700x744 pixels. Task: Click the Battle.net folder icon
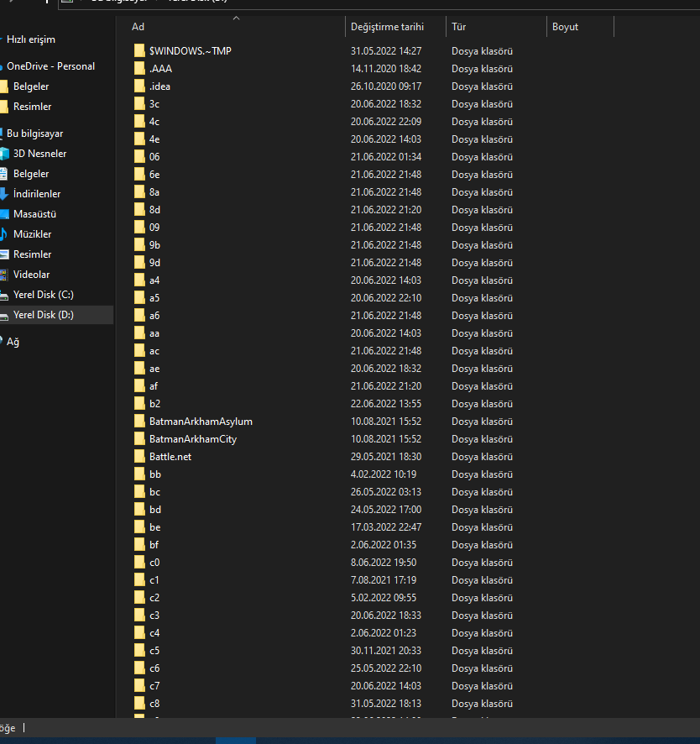tap(139, 457)
